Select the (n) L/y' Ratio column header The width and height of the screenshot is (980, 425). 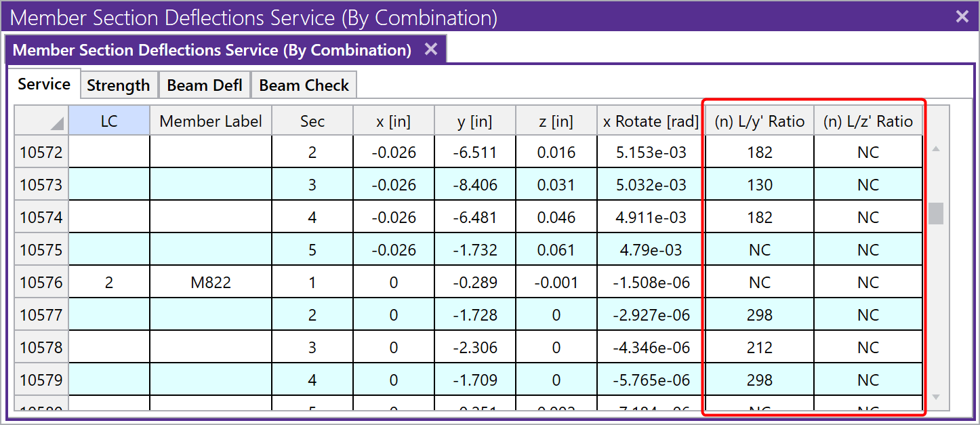[x=759, y=121]
